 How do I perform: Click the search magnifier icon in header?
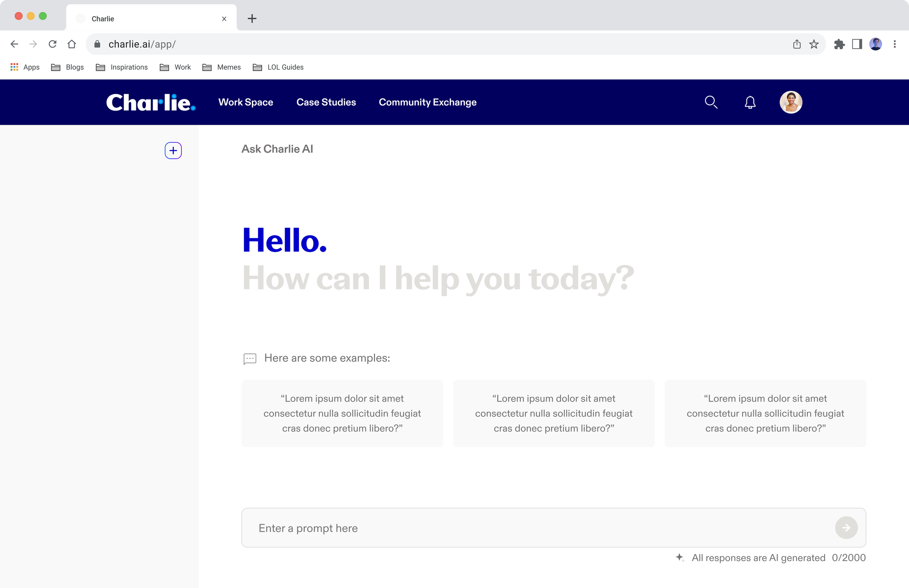pos(711,102)
